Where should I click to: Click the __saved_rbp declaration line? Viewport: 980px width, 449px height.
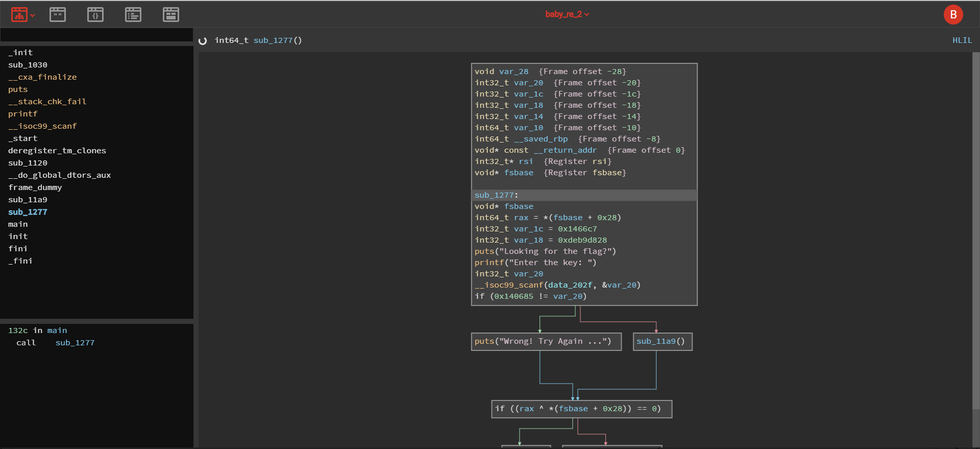(x=568, y=139)
